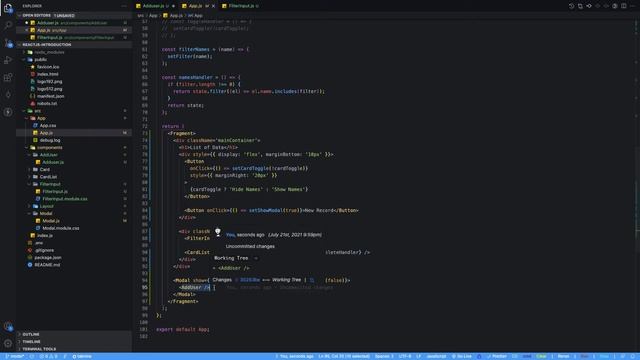
Task: Open the Explorer view in activity bar
Action: tap(8, 8)
